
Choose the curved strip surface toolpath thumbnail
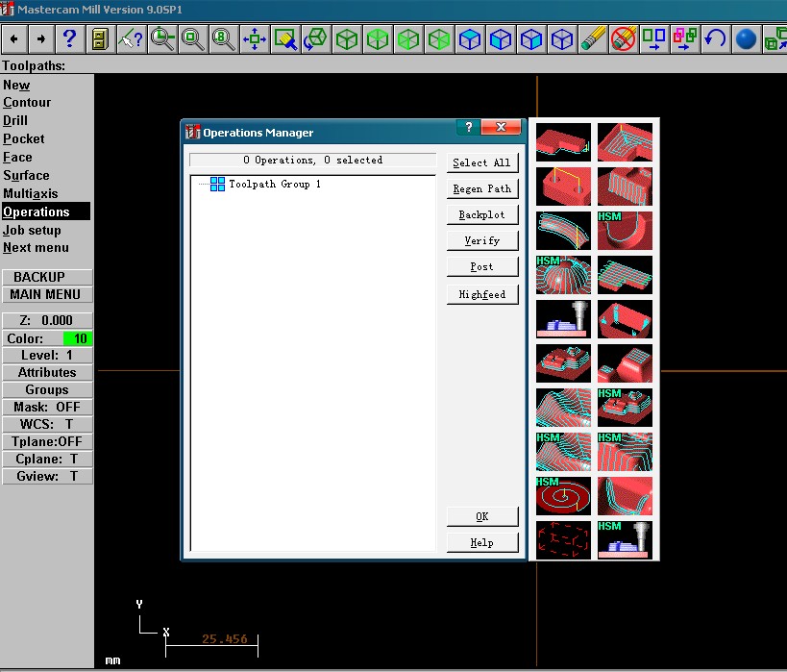[x=563, y=231]
